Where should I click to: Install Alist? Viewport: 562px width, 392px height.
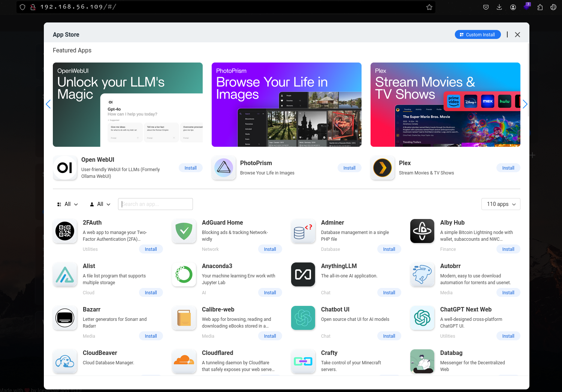[151, 292]
